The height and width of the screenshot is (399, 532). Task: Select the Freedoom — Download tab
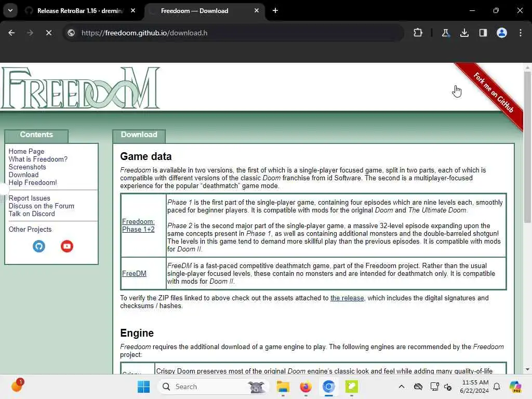tap(204, 11)
